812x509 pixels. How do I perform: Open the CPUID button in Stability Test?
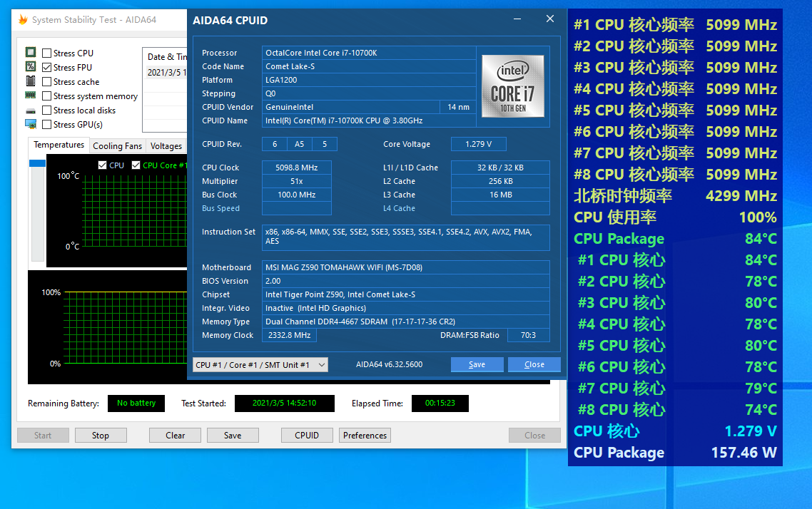(307, 436)
